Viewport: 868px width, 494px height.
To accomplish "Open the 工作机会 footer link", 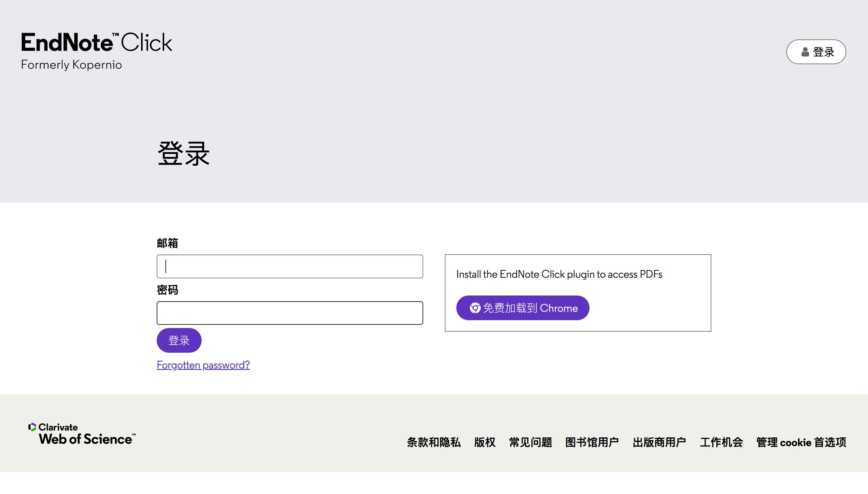I will pos(721,442).
